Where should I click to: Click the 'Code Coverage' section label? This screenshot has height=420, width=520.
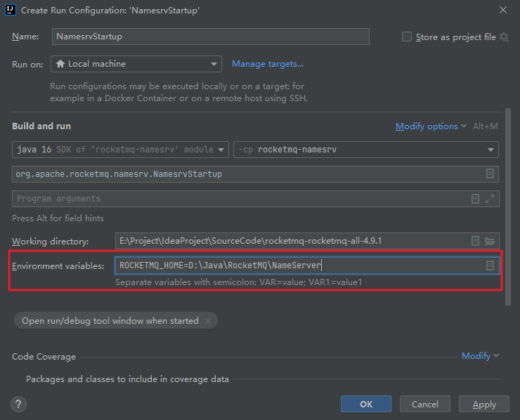[44, 356]
